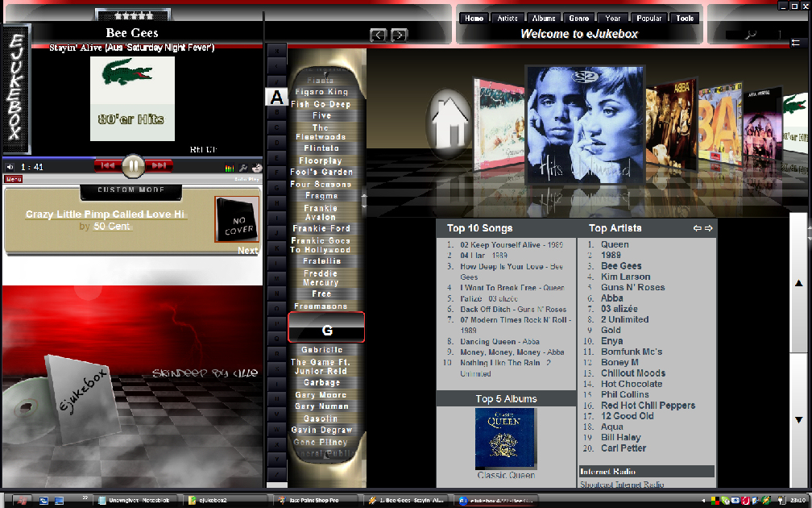Select artist Fish Go Deep

[x=321, y=104]
